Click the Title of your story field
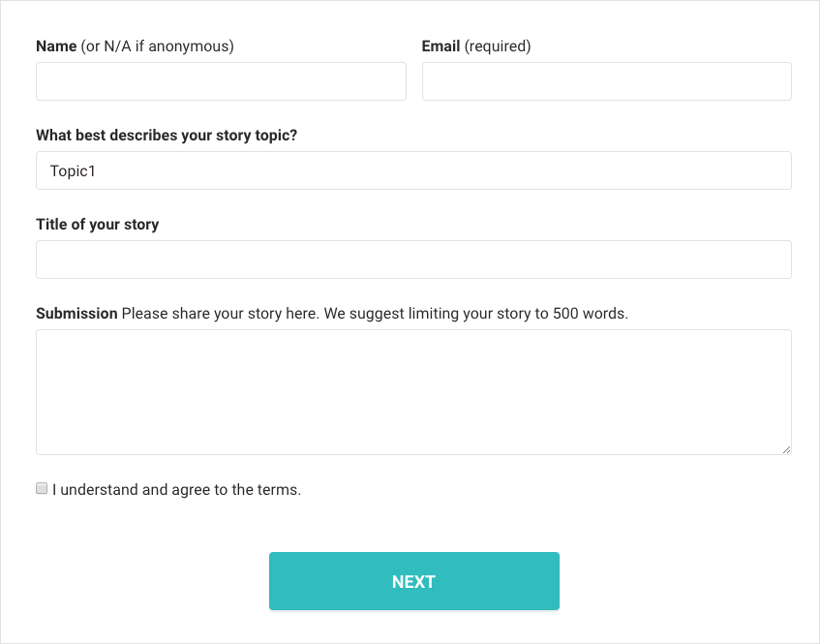 click(413, 259)
